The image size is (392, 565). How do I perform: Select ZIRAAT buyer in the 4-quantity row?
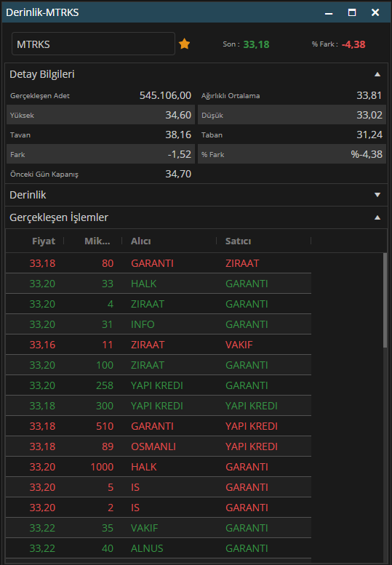click(148, 304)
